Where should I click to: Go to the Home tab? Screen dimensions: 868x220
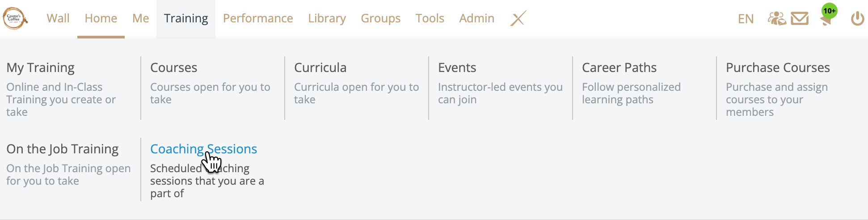101,18
